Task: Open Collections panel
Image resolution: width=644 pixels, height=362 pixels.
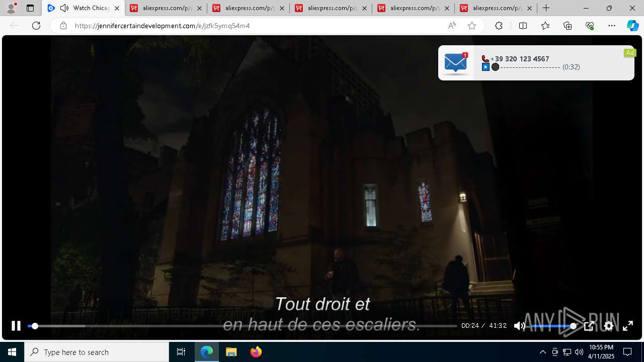Action: (x=568, y=26)
